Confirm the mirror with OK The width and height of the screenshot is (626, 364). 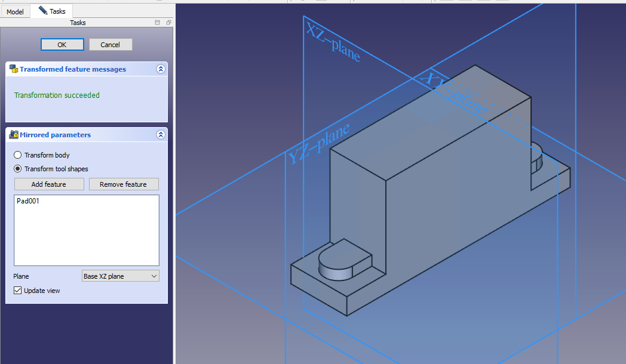(62, 45)
